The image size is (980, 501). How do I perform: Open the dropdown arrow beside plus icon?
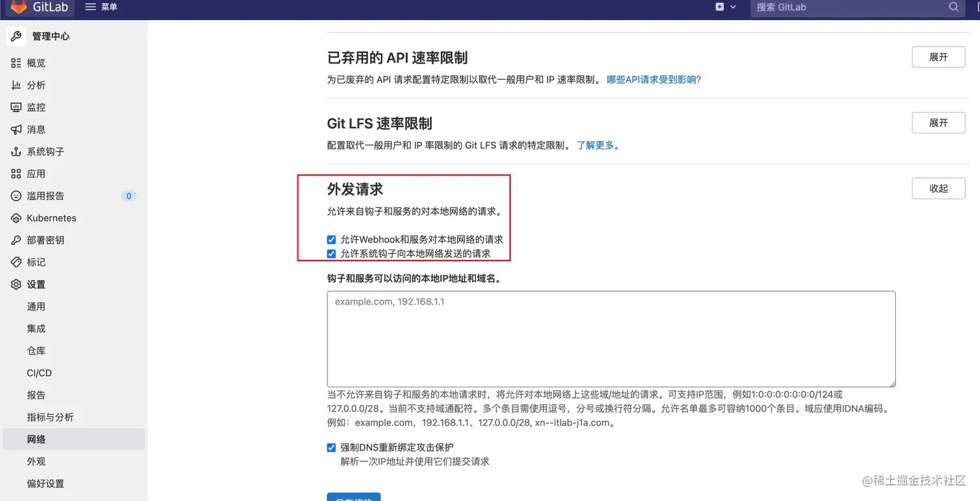click(x=733, y=7)
